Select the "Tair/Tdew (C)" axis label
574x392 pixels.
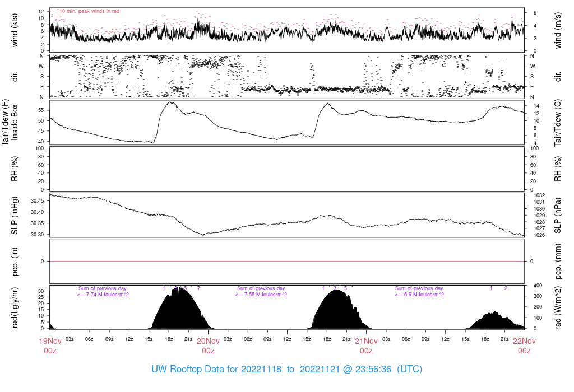pos(558,123)
